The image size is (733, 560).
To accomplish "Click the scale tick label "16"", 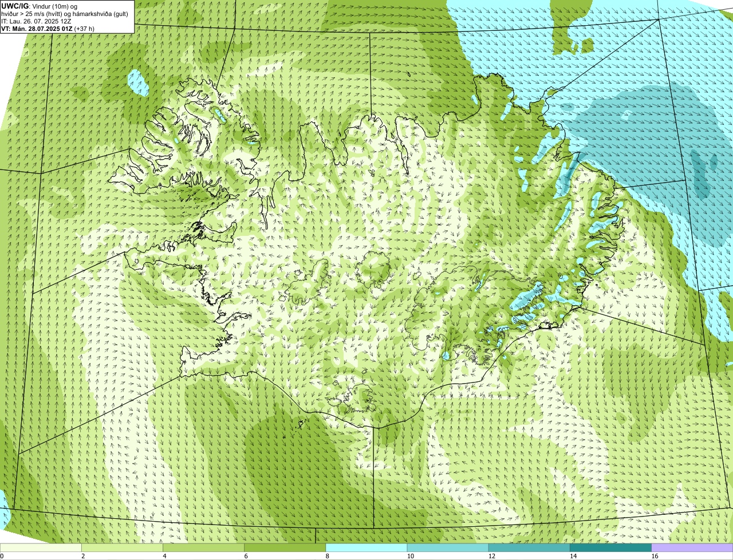I will coord(654,556).
